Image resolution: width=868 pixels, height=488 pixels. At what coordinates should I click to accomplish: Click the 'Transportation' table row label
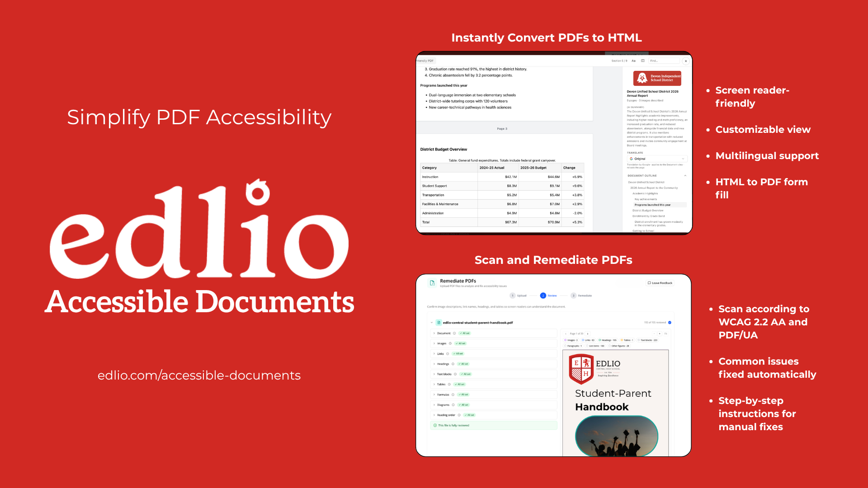(x=433, y=195)
